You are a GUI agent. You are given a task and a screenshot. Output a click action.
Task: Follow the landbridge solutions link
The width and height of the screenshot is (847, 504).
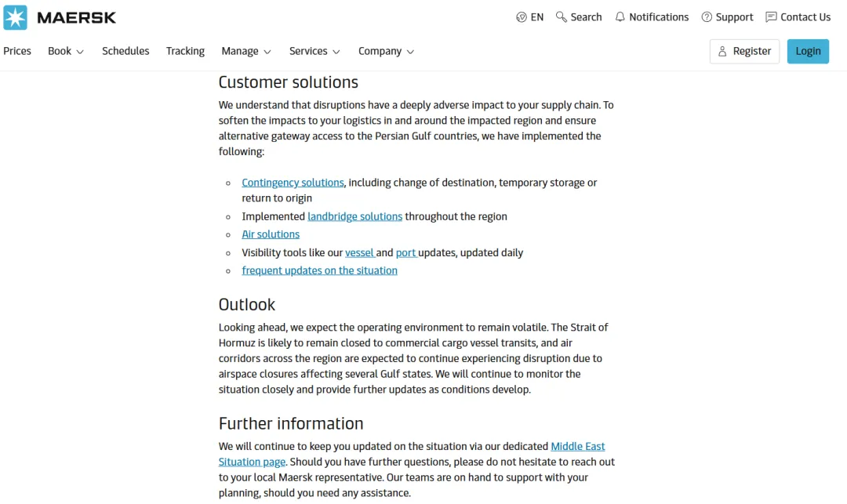tap(354, 216)
